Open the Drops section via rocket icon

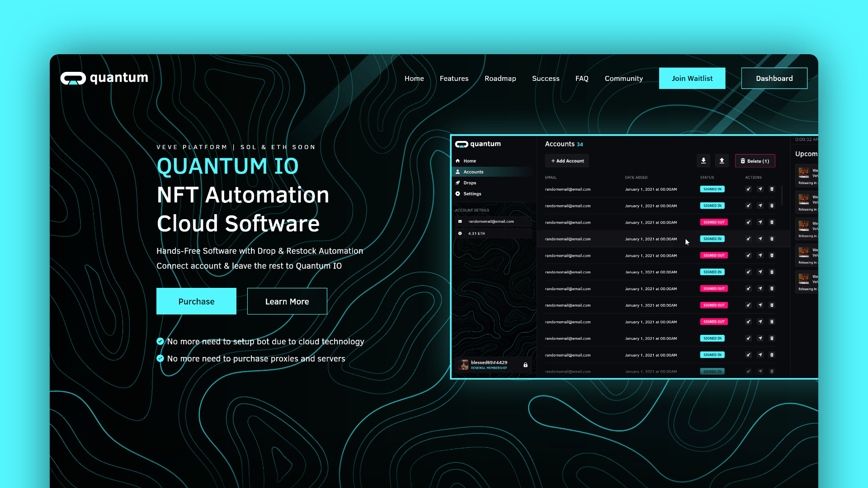coord(458,183)
